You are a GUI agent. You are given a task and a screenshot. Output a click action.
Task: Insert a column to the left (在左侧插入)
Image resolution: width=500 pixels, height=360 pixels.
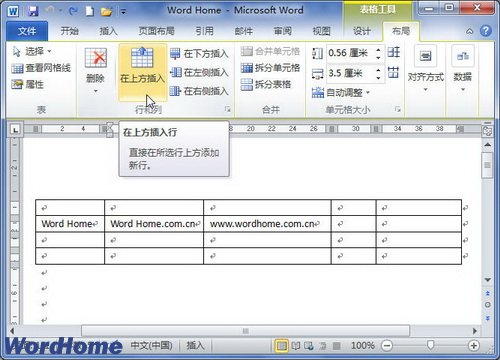(199, 72)
